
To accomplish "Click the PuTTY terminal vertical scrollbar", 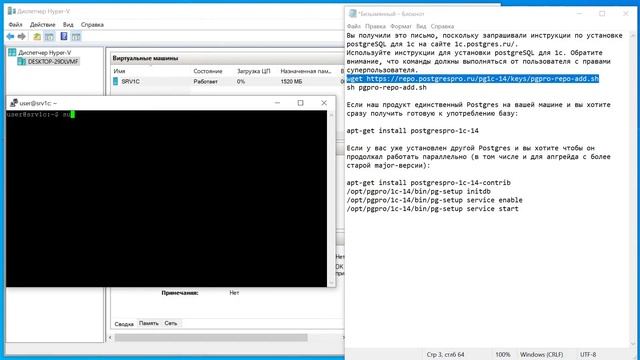I will [331, 198].
